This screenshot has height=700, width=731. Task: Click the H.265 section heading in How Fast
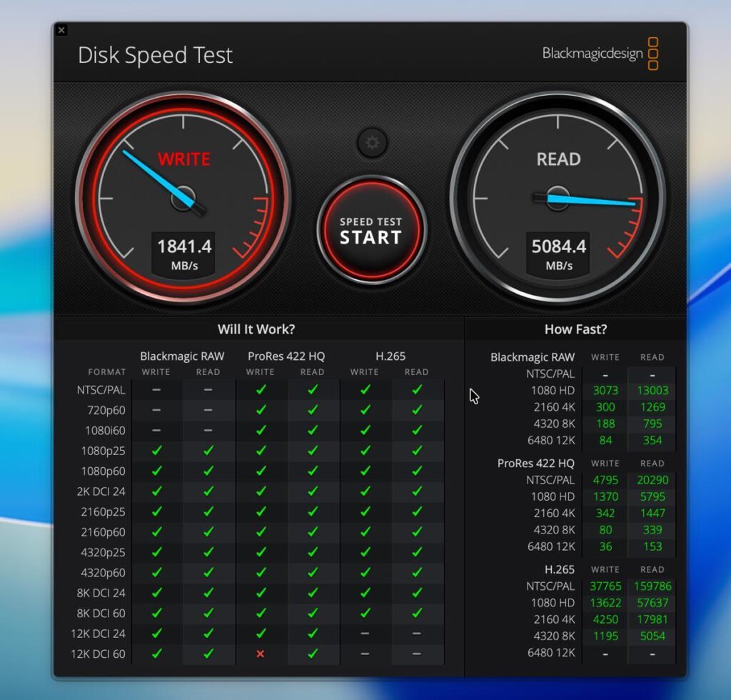click(560, 569)
